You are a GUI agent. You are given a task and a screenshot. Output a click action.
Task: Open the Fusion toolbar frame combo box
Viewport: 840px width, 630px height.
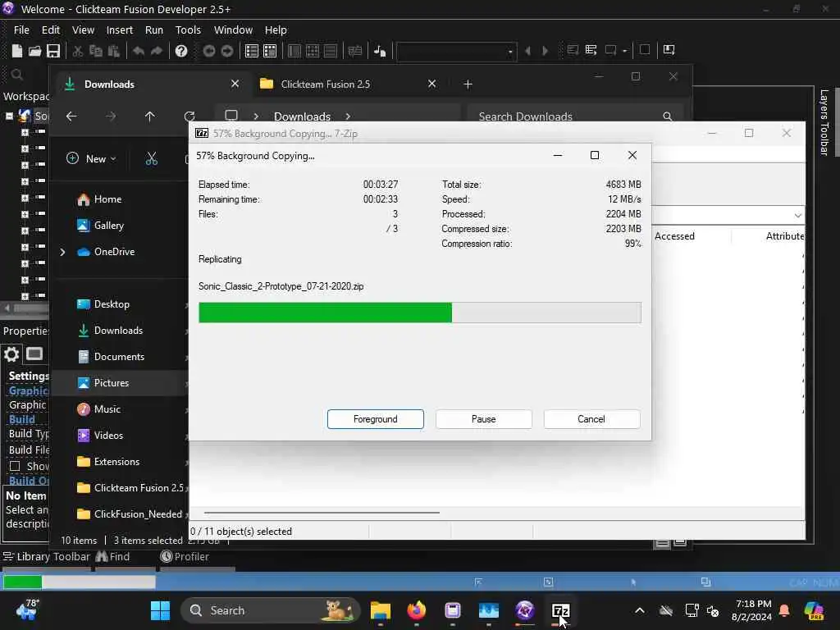[456, 51]
